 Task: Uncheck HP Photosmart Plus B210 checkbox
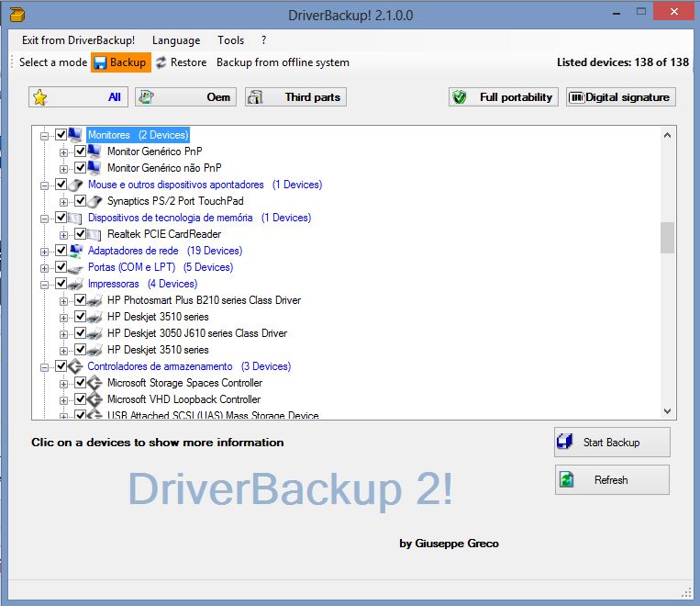[x=81, y=300]
